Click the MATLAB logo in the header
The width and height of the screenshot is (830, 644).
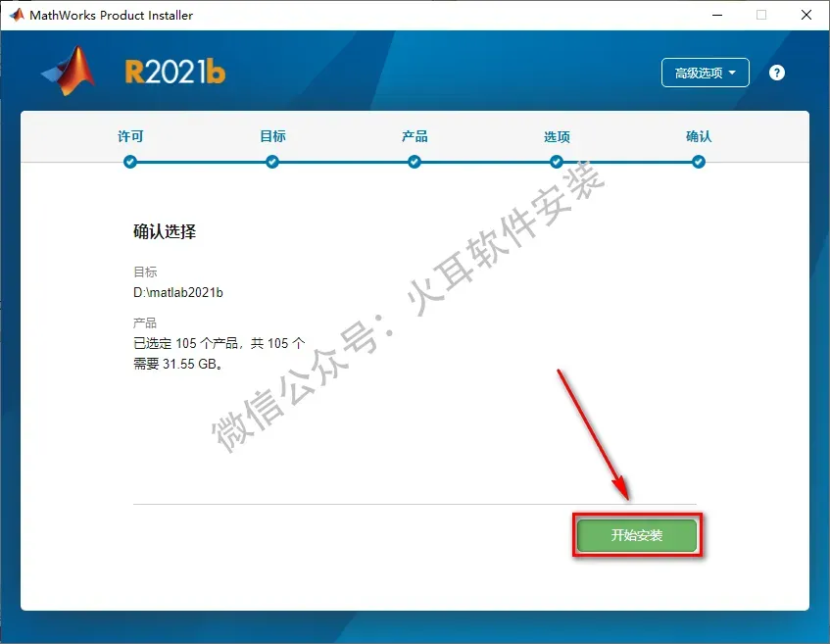point(69,71)
